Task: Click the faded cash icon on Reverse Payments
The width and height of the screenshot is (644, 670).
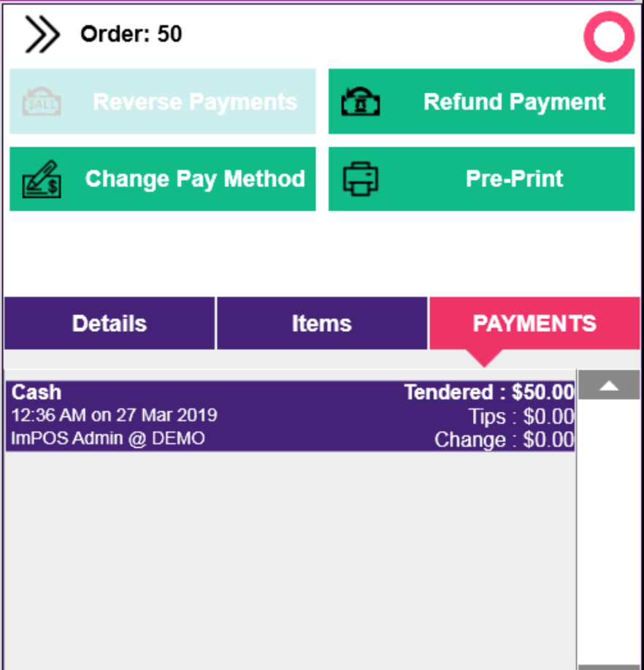Action: point(42,102)
